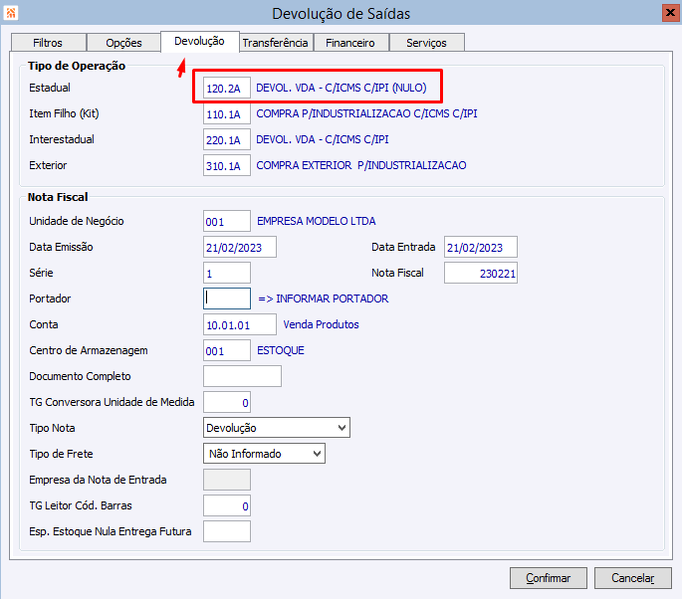Image resolution: width=682 pixels, height=599 pixels.
Task: Click the text DEVOL. VDA - C/ICMS C/IPI (NULO)
Action: pyautogui.click(x=341, y=88)
